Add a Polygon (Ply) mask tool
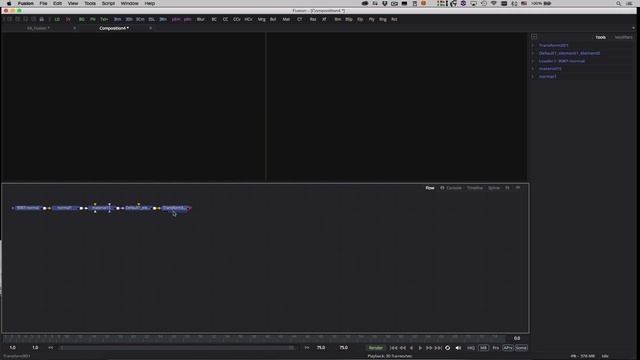 pyautogui.click(x=371, y=19)
